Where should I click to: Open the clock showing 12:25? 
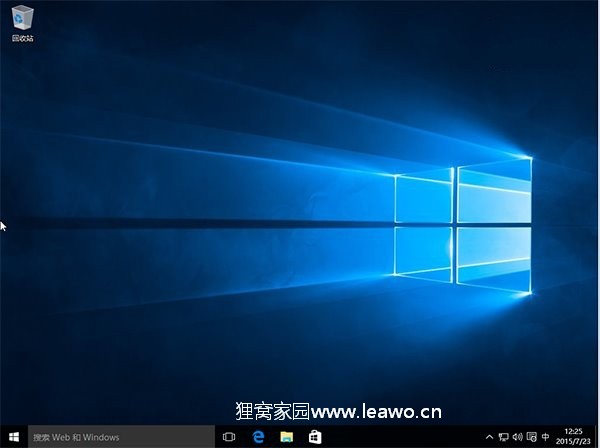573,432
